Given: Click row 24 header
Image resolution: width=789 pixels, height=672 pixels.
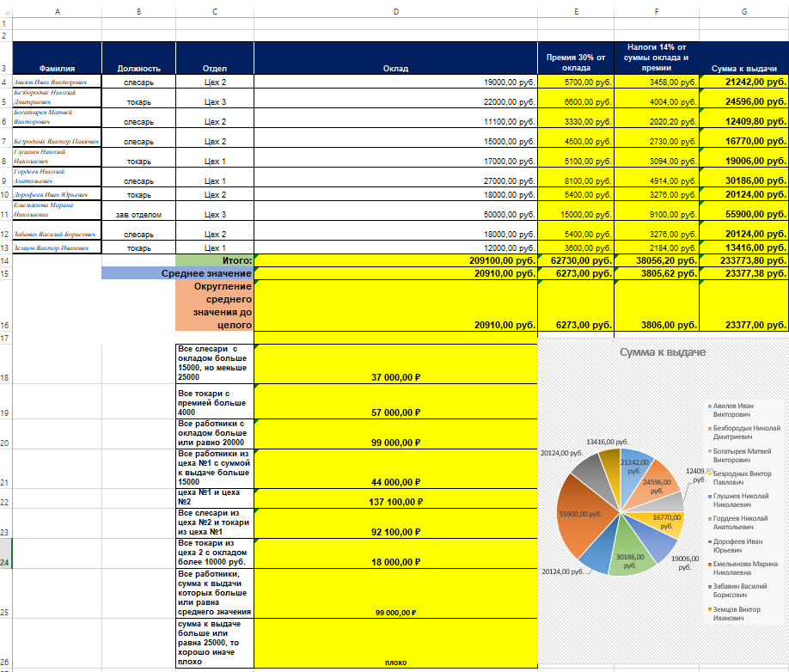Looking at the screenshot, I should (x=5, y=553).
